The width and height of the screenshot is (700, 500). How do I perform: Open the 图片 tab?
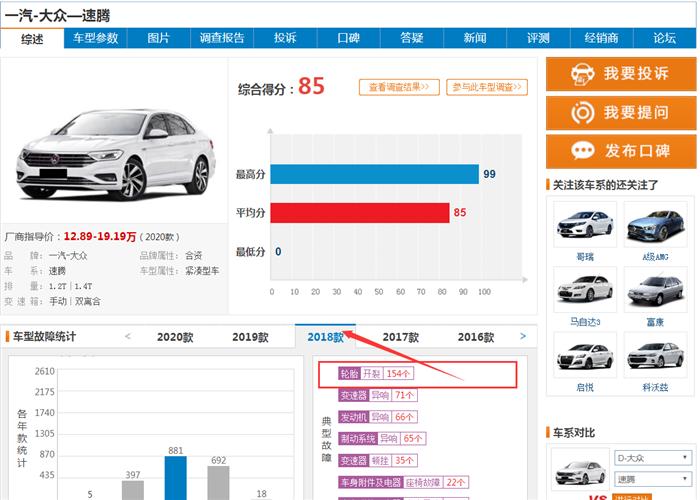point(158,38)
